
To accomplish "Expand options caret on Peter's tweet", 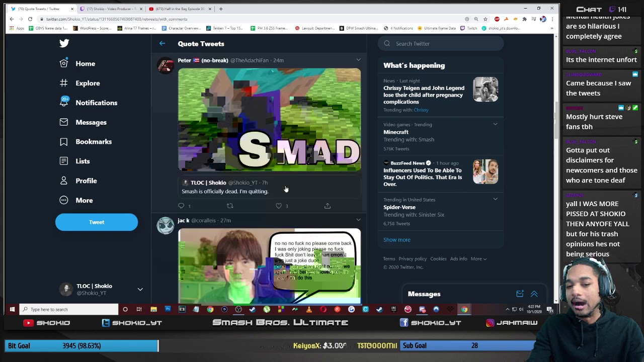I will [358, 60].
